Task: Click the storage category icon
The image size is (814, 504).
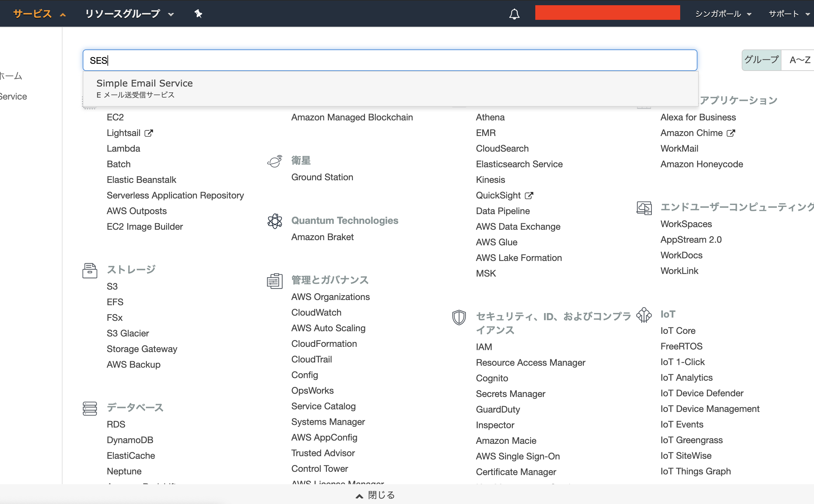Action: [90, 270]
